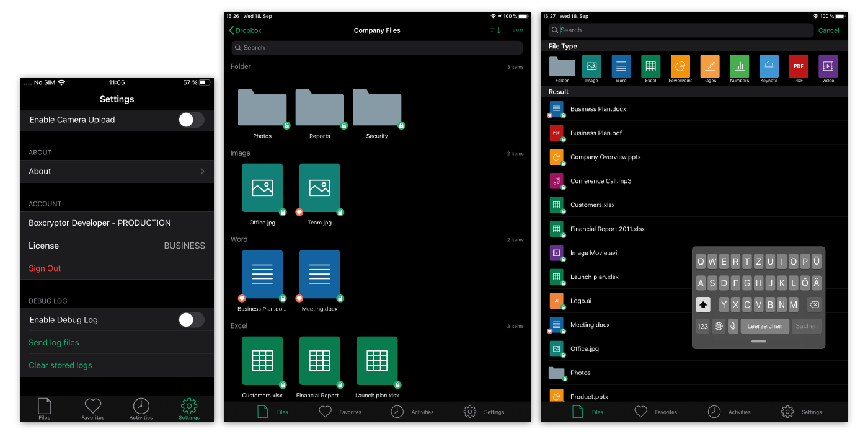The image size is (868, 434).
Task: Open the License row
Action: (x=117, y=246)
